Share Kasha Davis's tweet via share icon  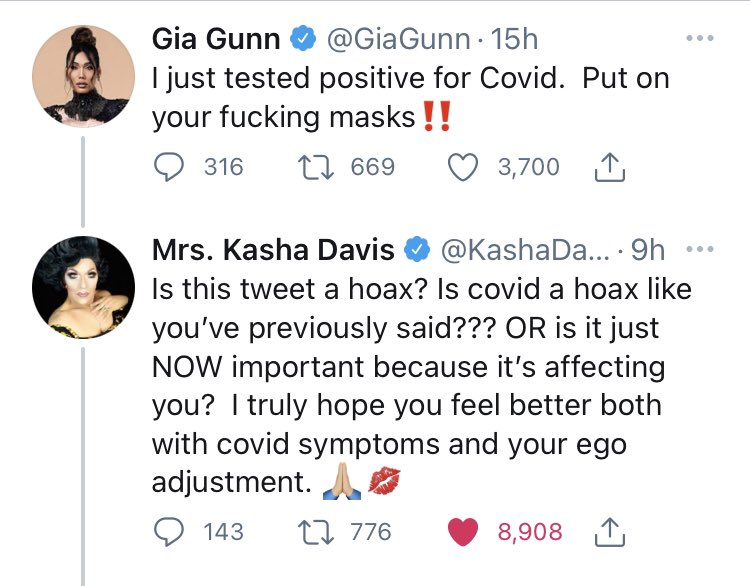coord(609,532)
